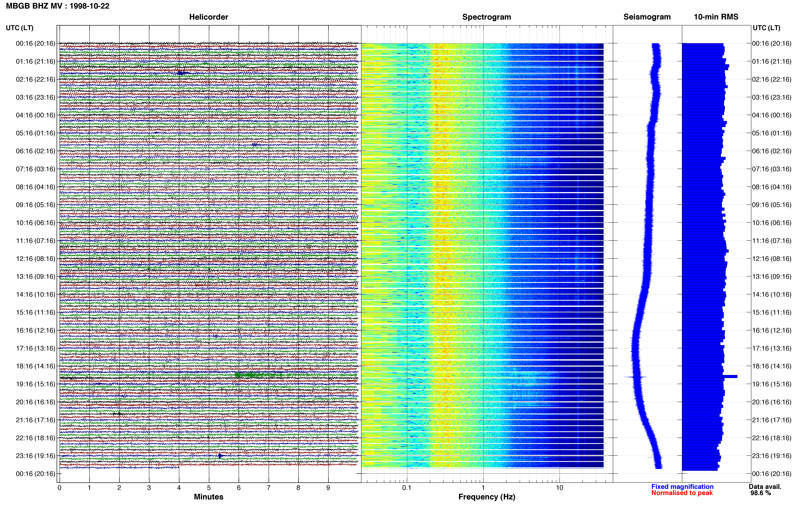Viewport: 812px width, 508px height.
Task: Click the large amplitude spike in the Seismogram trace
Action: [635, 377]
